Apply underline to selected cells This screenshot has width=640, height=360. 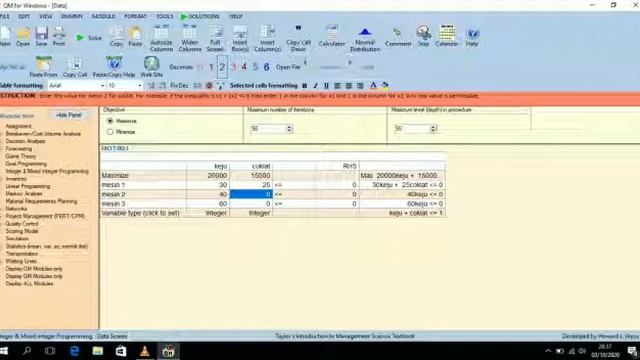pos(326,86)
